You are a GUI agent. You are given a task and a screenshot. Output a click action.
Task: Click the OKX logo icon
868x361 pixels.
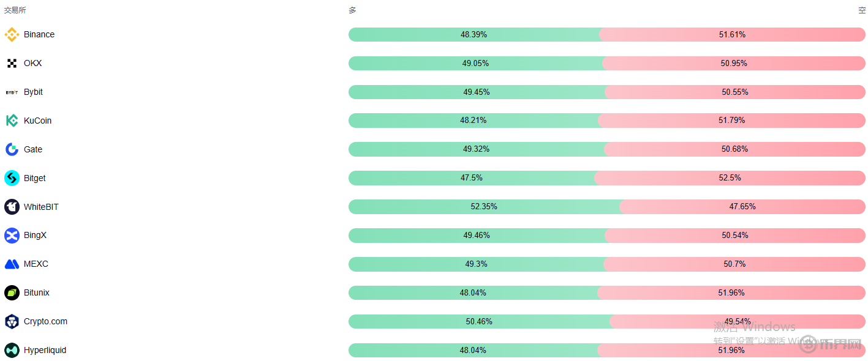coord(12,64)
